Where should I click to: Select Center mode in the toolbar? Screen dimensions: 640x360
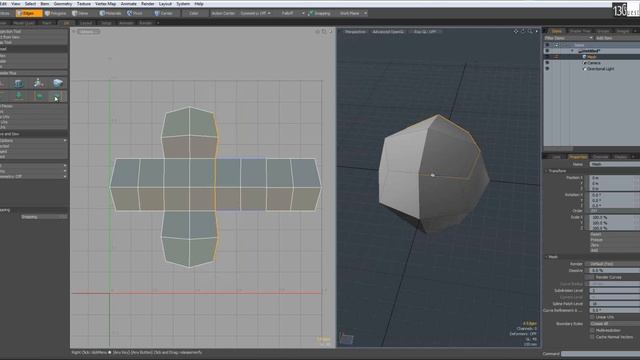coord(164,13)
